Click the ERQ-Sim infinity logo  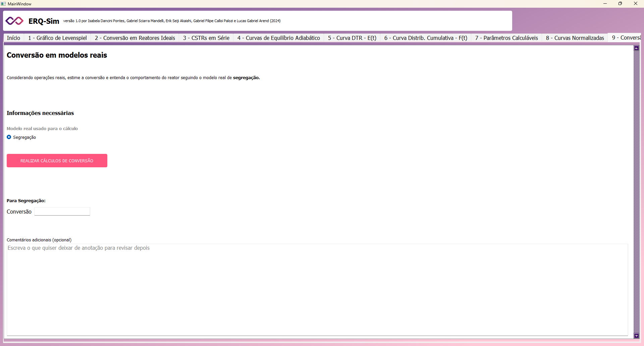coord(14,21)
